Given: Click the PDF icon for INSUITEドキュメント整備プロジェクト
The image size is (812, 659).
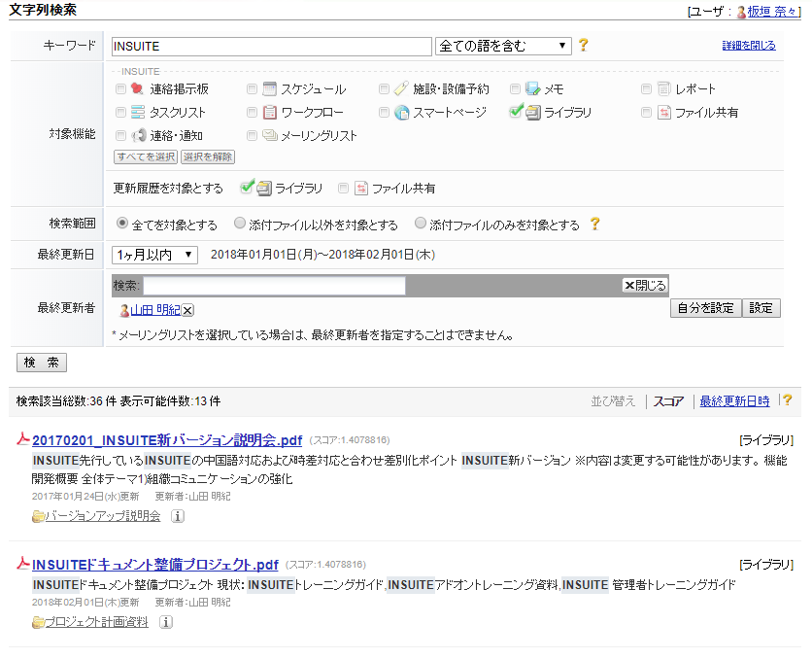Looking at the screenshot, I should pyautogui.click(x=22, y=564).
